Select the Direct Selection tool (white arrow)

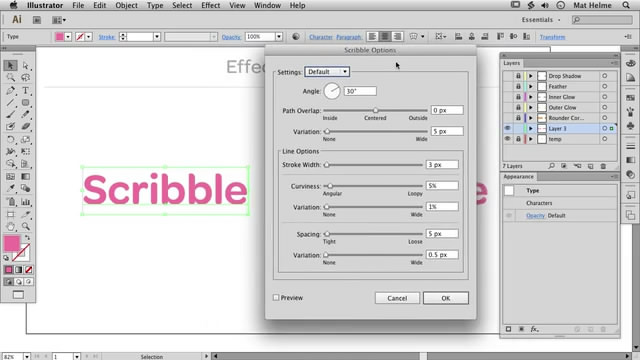[x=25, y=65]
